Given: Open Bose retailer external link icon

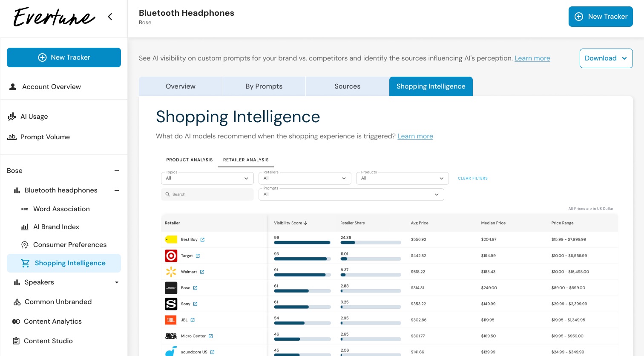Looking at the screenshot, I should coord(195,288).
